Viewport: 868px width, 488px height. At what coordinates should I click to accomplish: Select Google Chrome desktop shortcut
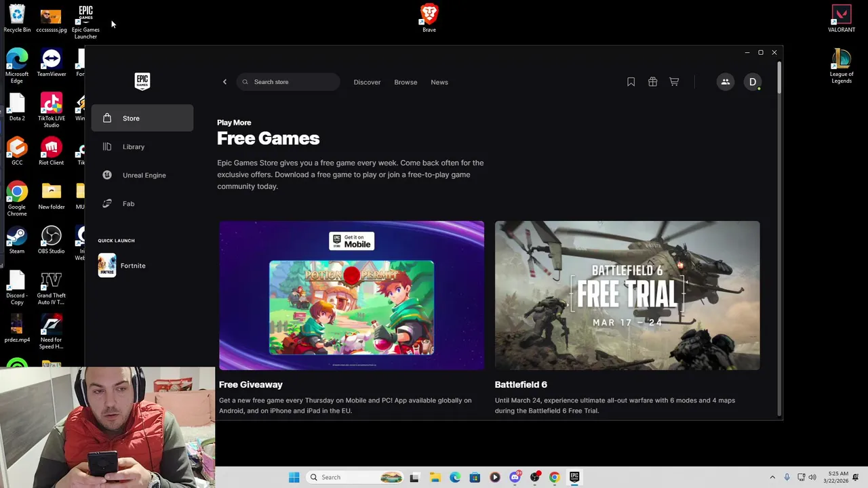click(x=17, y=199)
